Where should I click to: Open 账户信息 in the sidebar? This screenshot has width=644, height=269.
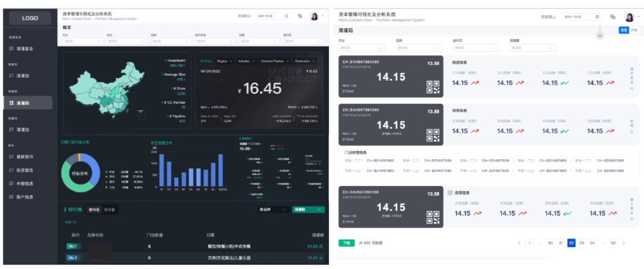pyautogui.click(x=26, y=197)
